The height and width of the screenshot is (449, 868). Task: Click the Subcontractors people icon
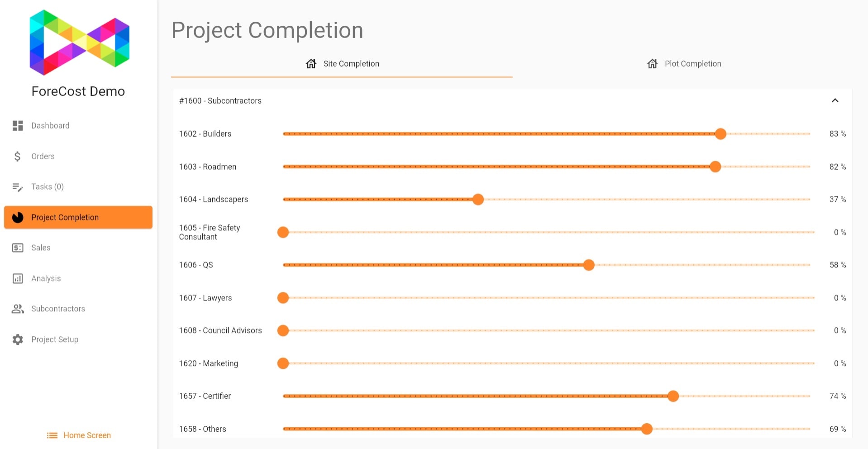pyautogui.click(x=18, y=309)
